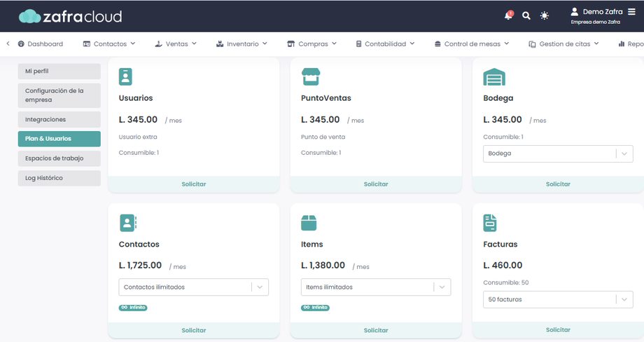
Task: Open Mi perfil sidebar tab
Action: tap(59, 71)
